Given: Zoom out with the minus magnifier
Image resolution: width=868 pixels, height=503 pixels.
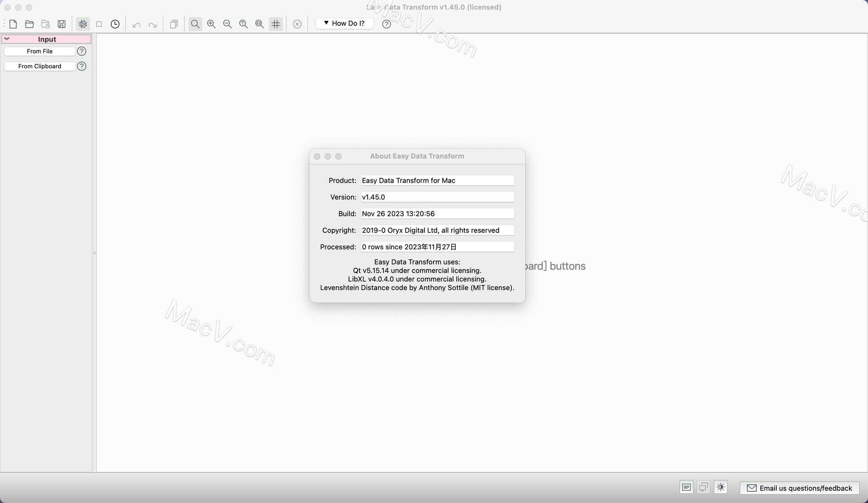Looking at the screenshot, I should point(227,24).
